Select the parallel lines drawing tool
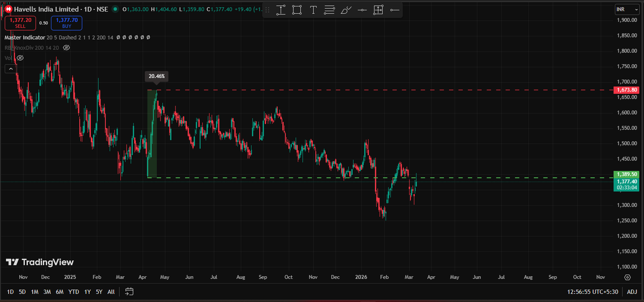Viewport: 644px width, 302px height. coord(330,10)
